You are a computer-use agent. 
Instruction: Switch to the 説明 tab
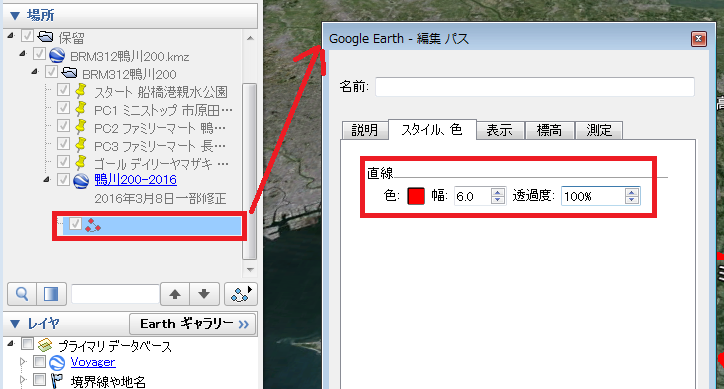364,130
